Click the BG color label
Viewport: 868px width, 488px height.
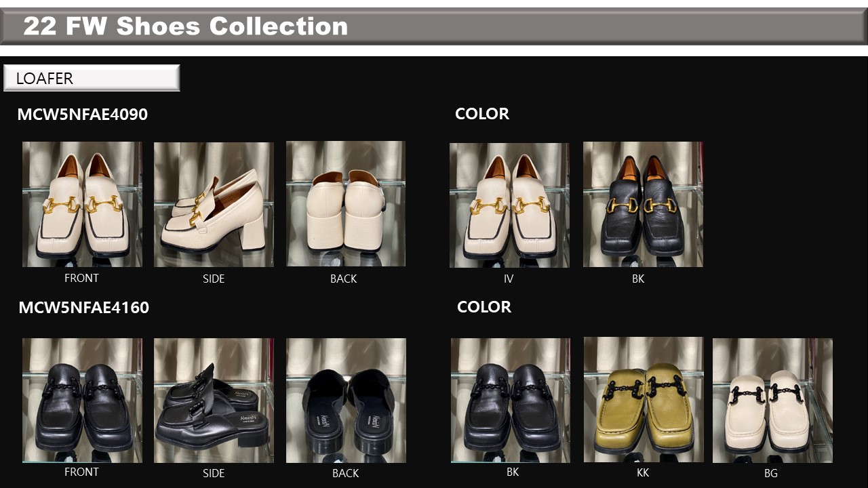771,473
